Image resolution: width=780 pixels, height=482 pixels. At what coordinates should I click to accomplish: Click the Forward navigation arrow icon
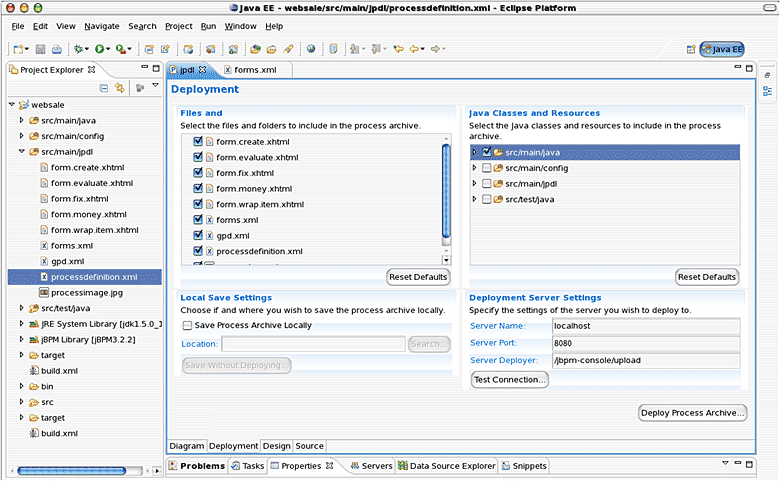(435, 49)
